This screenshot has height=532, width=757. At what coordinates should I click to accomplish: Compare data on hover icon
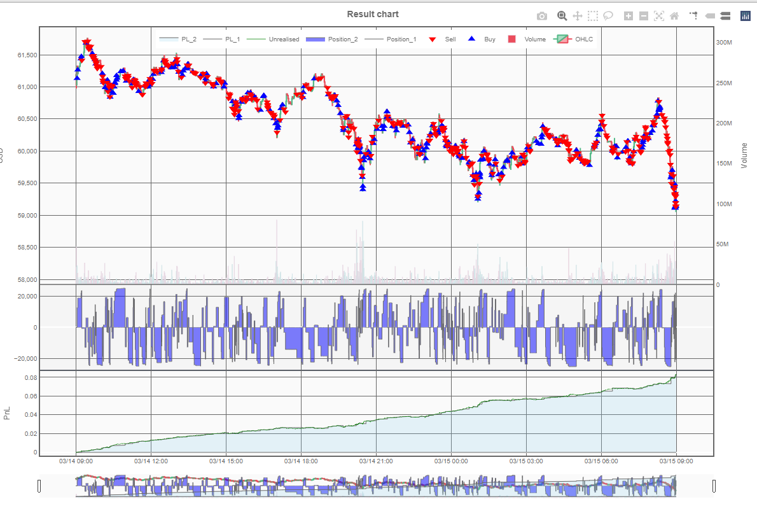pyautogui.click(x=725, y=16)
